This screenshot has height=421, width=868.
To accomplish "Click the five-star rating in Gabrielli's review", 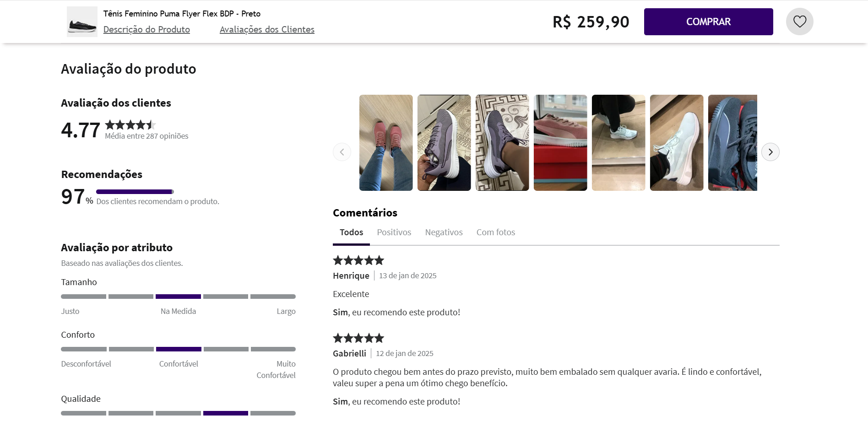I will (x=358, y=338).
